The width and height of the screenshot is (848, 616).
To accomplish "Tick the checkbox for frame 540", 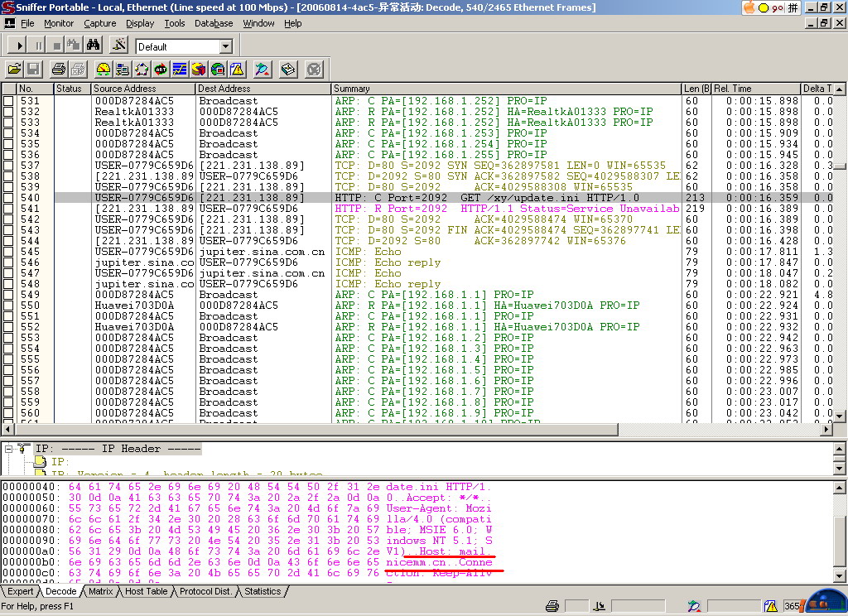I will tap(8, 198).
